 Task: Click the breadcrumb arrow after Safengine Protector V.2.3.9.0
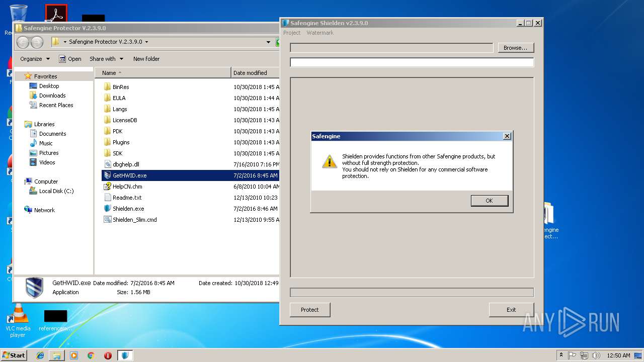[146, 42]
